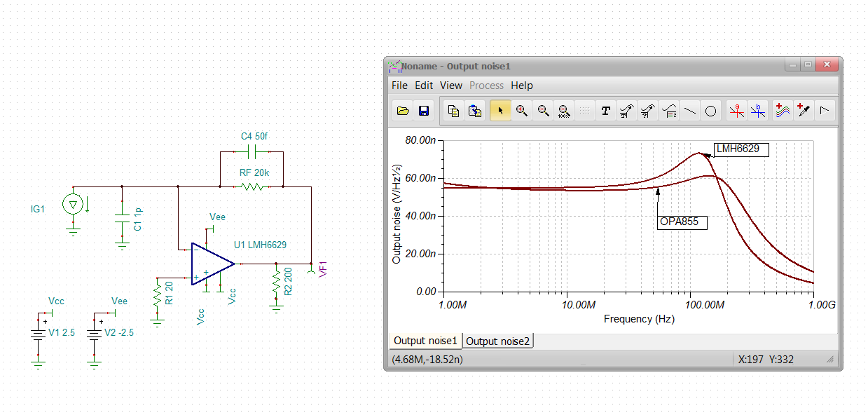Click the triangle flag icon in toolbar
This screenshot has width=868, height=415.
tap(825, 111)
